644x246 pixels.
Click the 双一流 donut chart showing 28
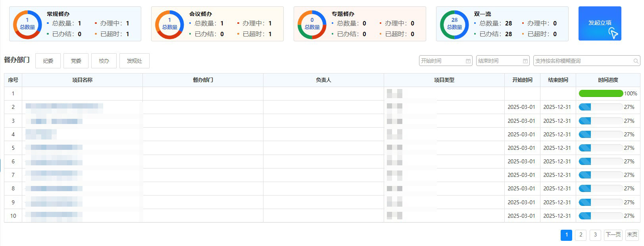pyautogui.click(x=454, y=24)
